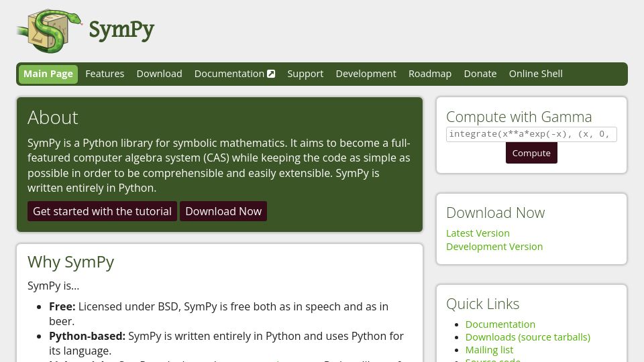Go to the Features menu item

[x=105, y=74]
